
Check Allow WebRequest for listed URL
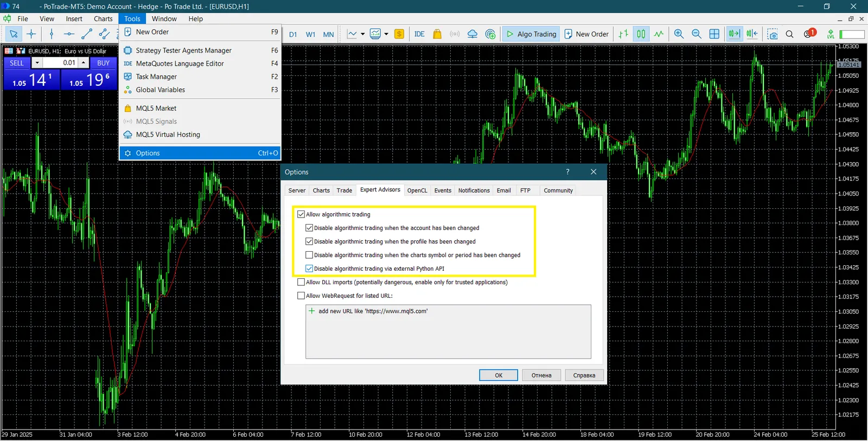pyautogui.click(x=301, y=296)
